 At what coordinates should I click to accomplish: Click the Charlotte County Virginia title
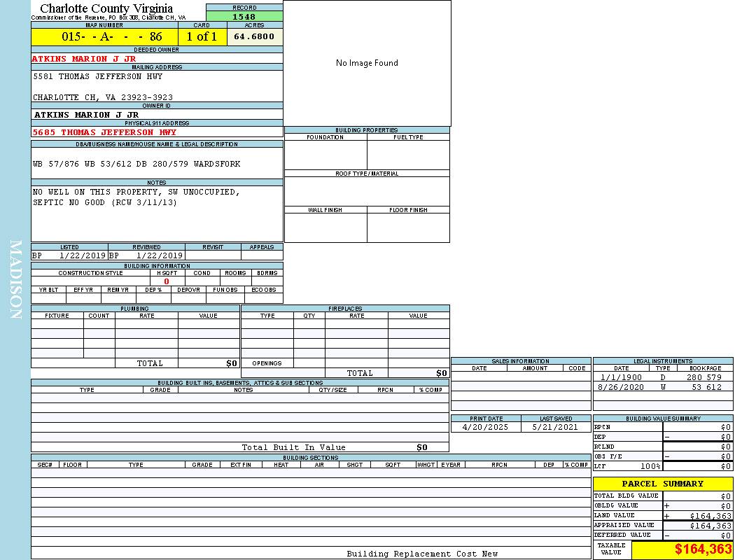point(106,8)
